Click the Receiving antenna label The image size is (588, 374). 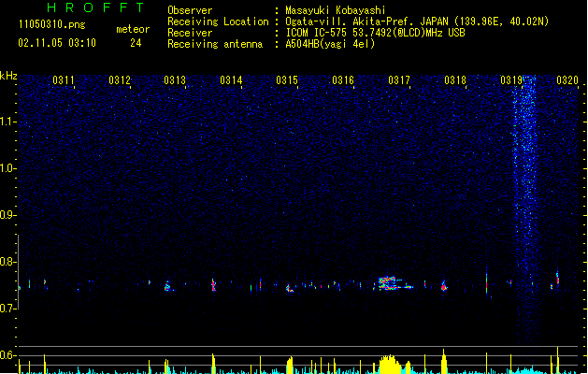coord(215,44)
